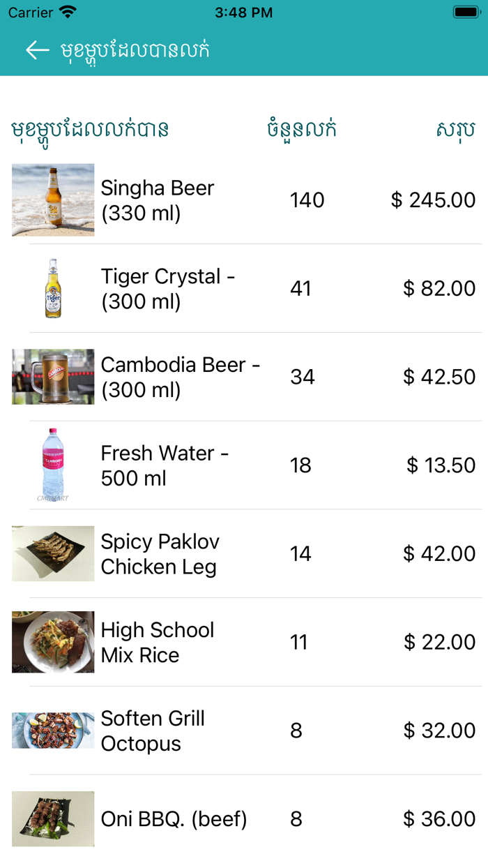The height and width of the screenshot is (868, 488).
Task: Tap the Fresh Water bottle image
Action: pos(53,465)
